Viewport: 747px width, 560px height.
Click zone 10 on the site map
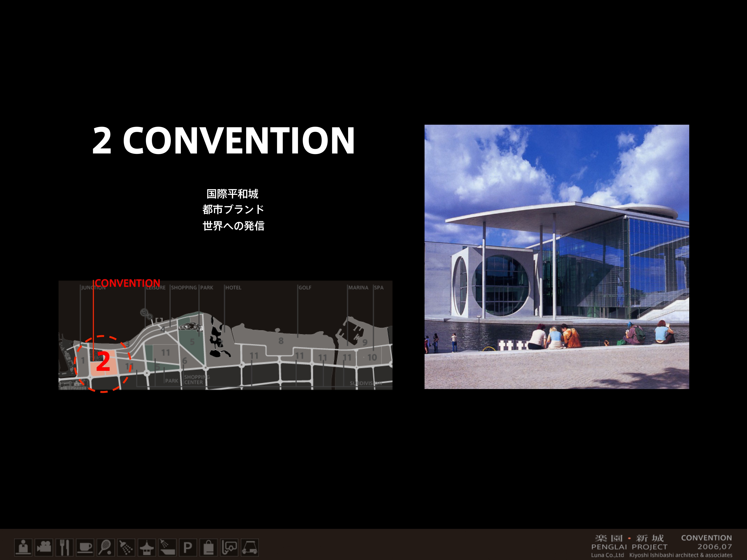372,357
